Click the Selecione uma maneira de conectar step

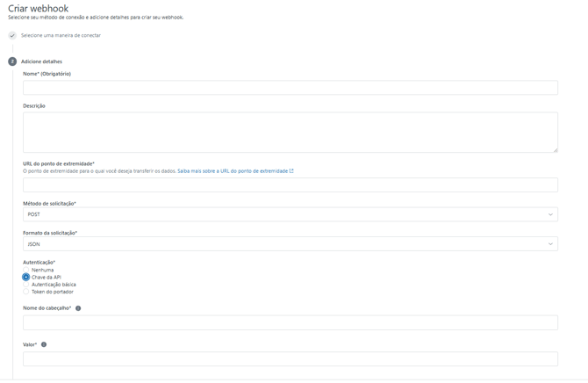(x=61, y=35)
